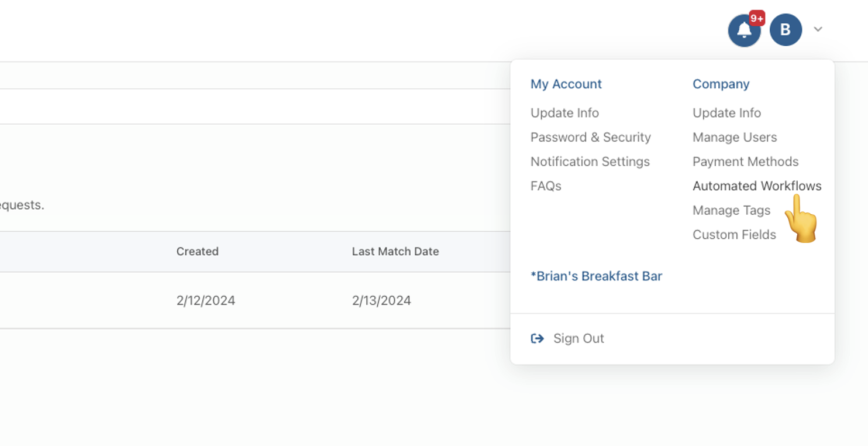Click the *Brian's Breakfast Bar company link
Viewport: 868px width, 446px height.
596,276
